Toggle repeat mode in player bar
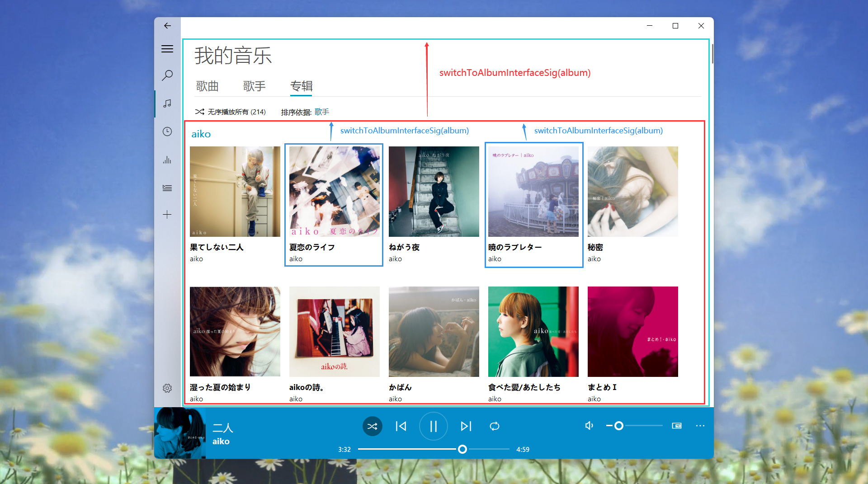This screenshot has width=868, height=484. pyautogui.click(x=495, y=426)
